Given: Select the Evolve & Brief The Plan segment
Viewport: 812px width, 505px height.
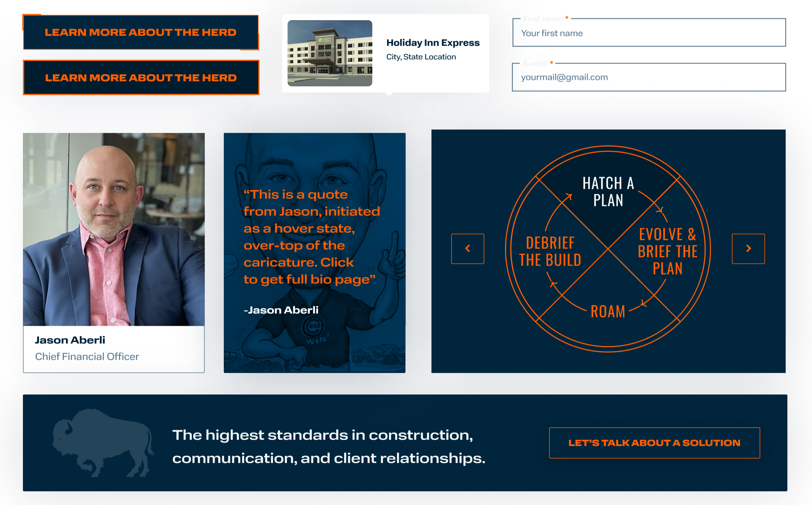Looking at the screenshot, I should 667,251.
